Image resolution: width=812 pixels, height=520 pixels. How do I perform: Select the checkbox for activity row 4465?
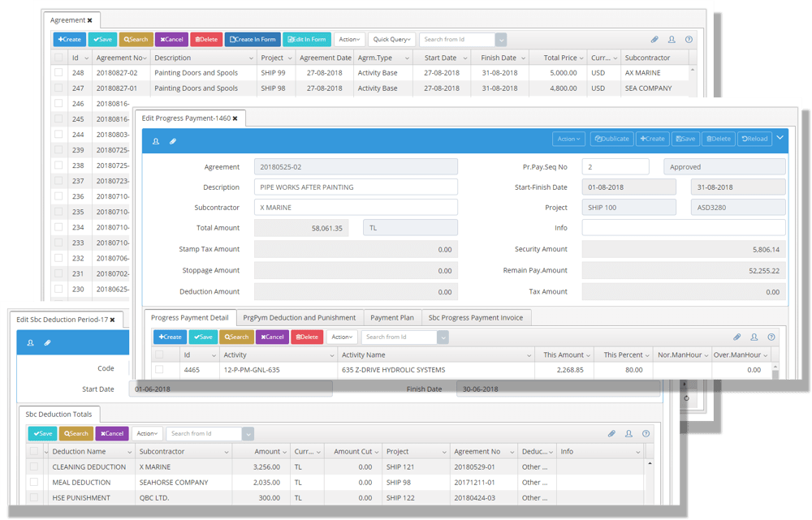[x=159, y=370]
